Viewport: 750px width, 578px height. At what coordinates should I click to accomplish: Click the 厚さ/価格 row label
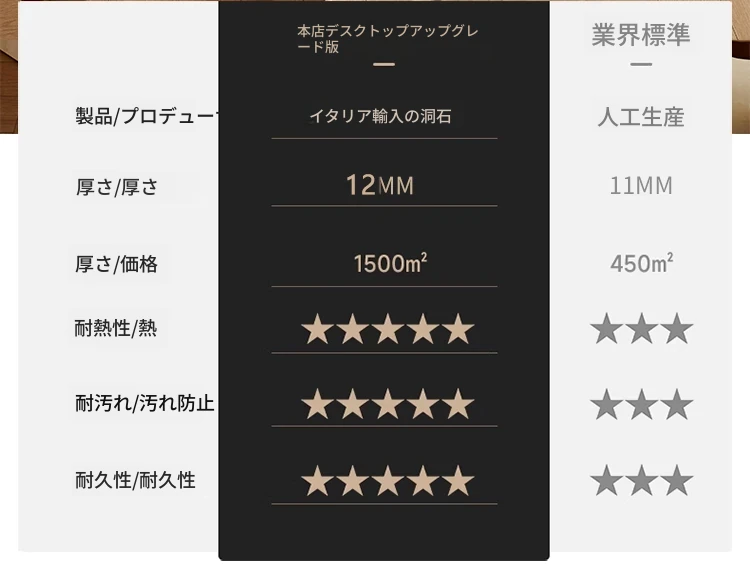(x=116, y=264)
